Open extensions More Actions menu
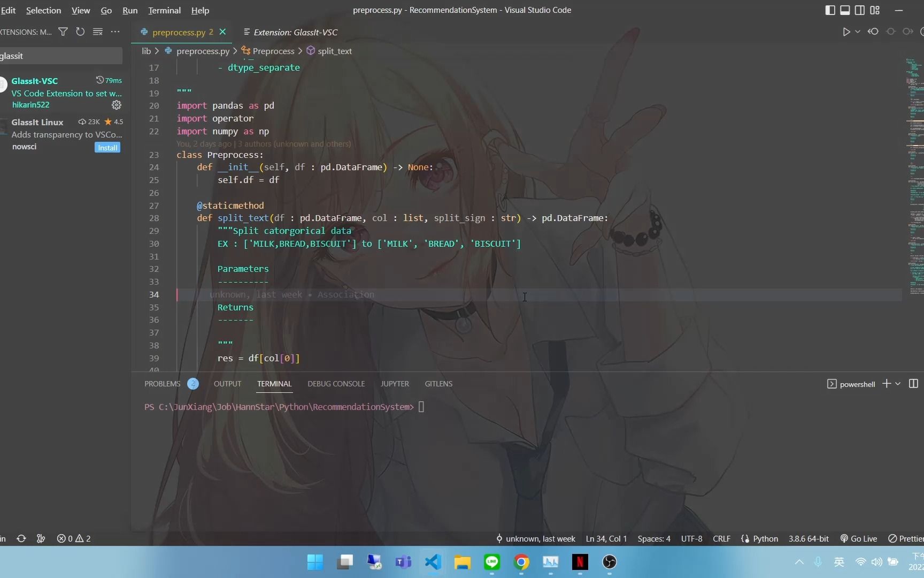 (x=115, y=32)
